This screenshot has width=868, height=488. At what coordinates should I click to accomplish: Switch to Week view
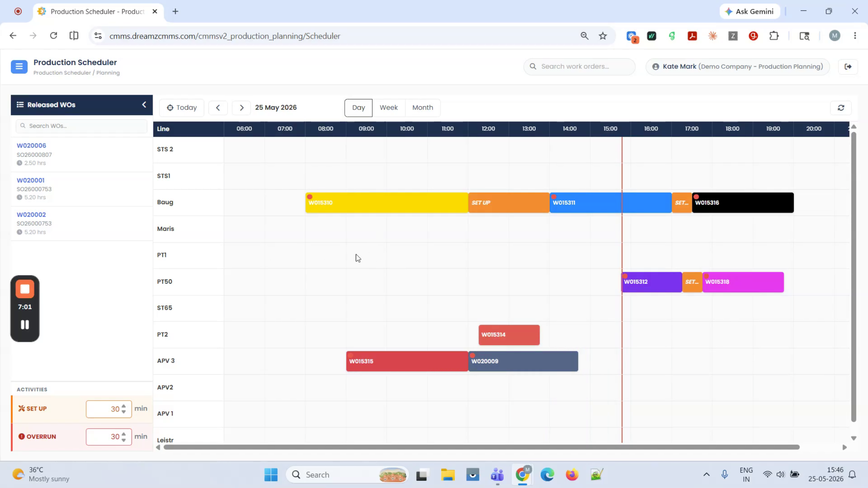coord(388,108)
